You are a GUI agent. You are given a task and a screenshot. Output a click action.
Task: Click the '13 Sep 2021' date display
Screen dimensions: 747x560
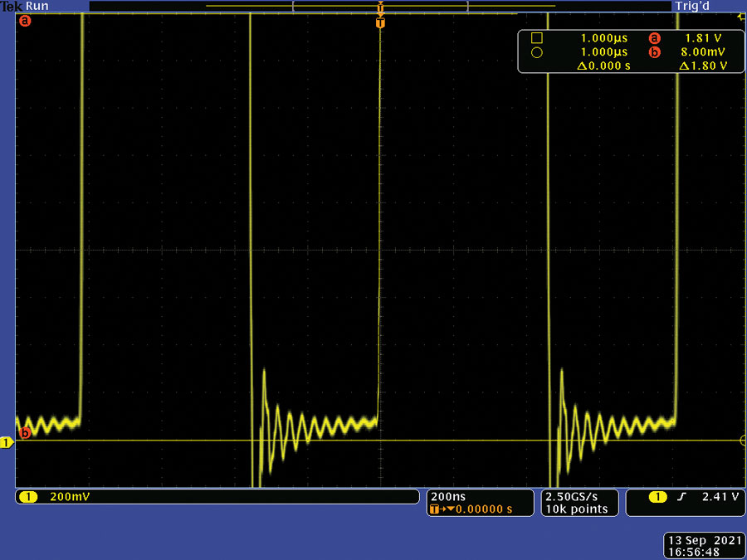pyautogui.click(x=704, y=540)
